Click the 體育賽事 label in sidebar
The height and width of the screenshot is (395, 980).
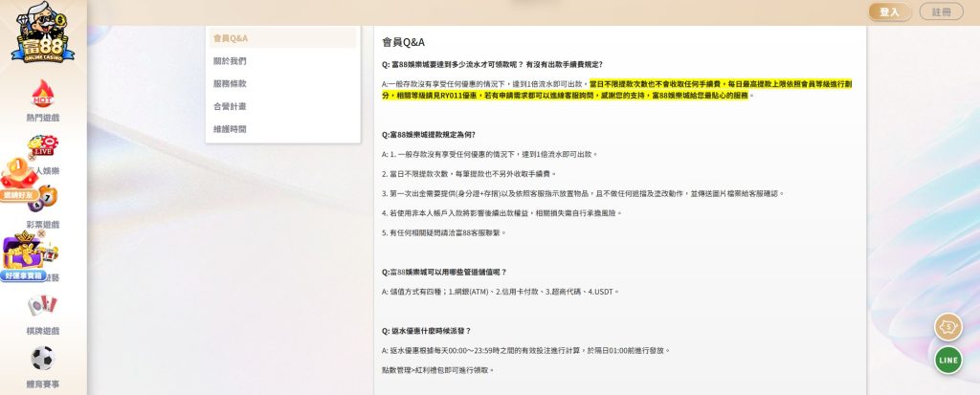(42, 384)
